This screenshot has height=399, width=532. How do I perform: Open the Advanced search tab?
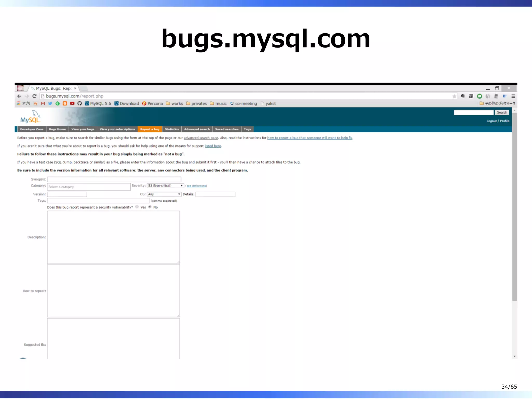point(197,129)
